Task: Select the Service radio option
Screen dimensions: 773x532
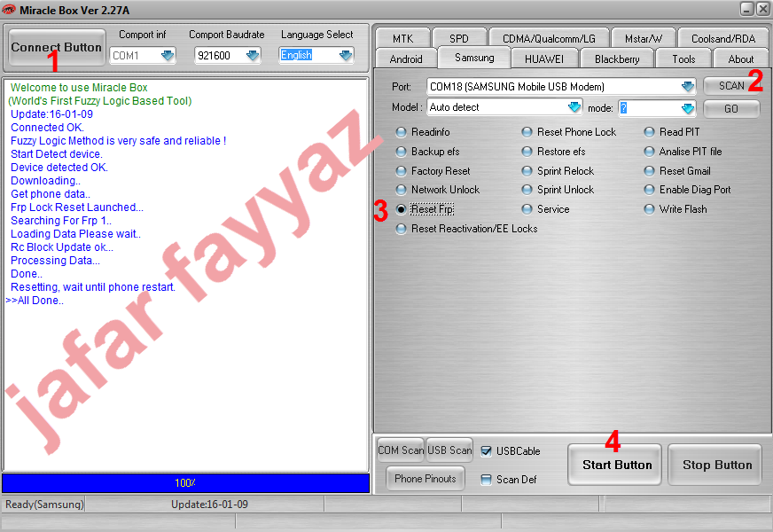Action: pos(545,209)
